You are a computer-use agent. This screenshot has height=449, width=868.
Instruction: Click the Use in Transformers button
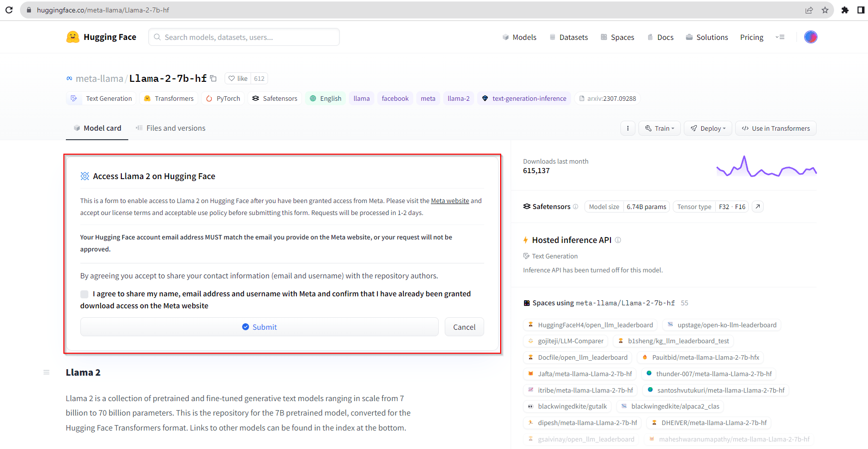coord(776,128)
